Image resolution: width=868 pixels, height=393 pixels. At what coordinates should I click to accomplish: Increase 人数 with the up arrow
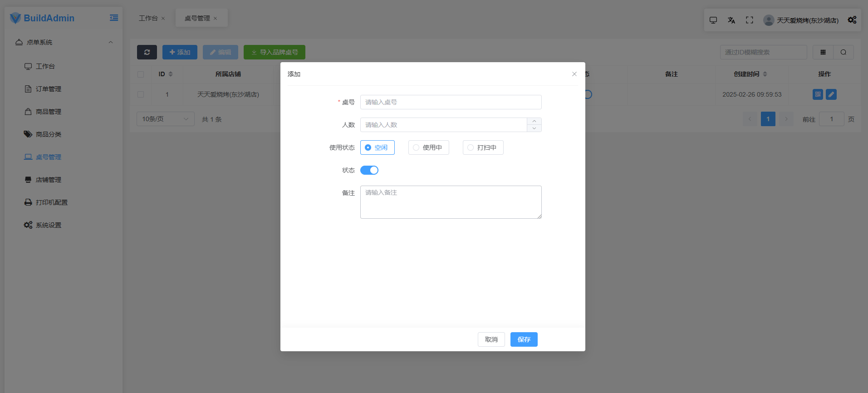click(534, 121)
